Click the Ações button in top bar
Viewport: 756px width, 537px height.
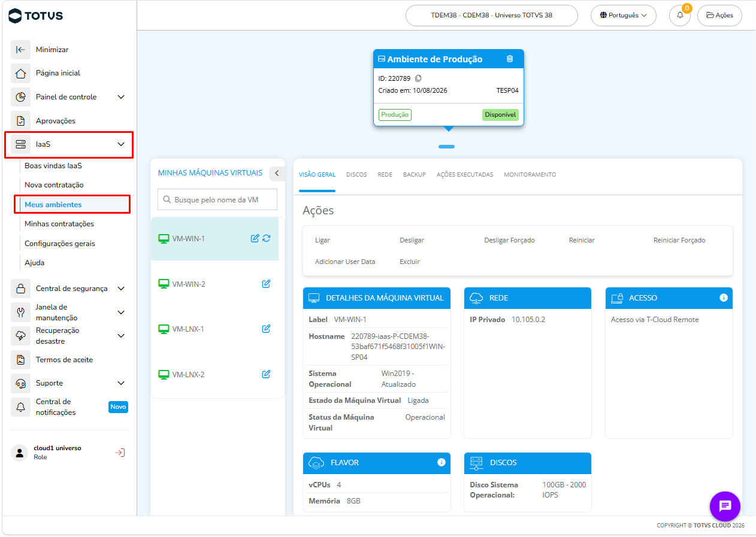(x=719, y=16)
